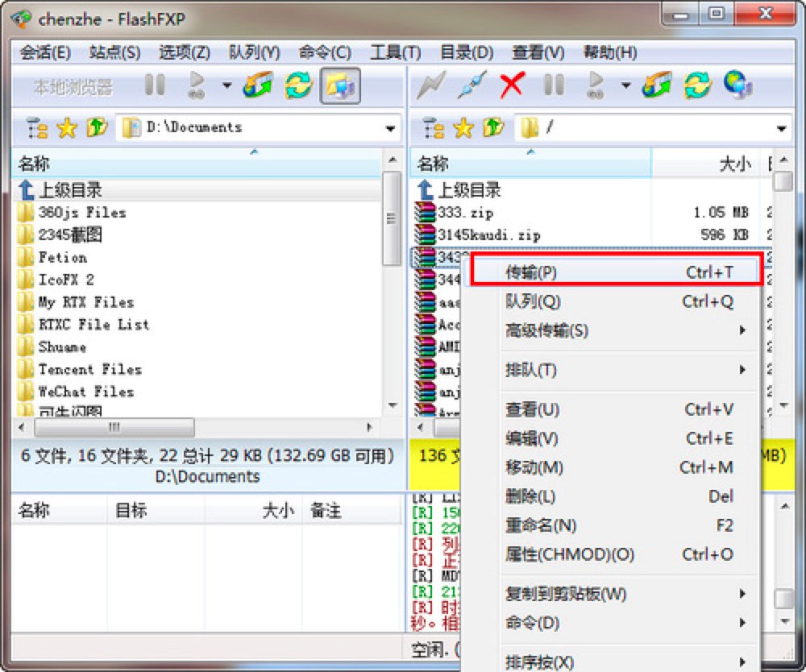Select the Fetion folder
This screenshot has width=806, height=672.
[x=52, y=257]
